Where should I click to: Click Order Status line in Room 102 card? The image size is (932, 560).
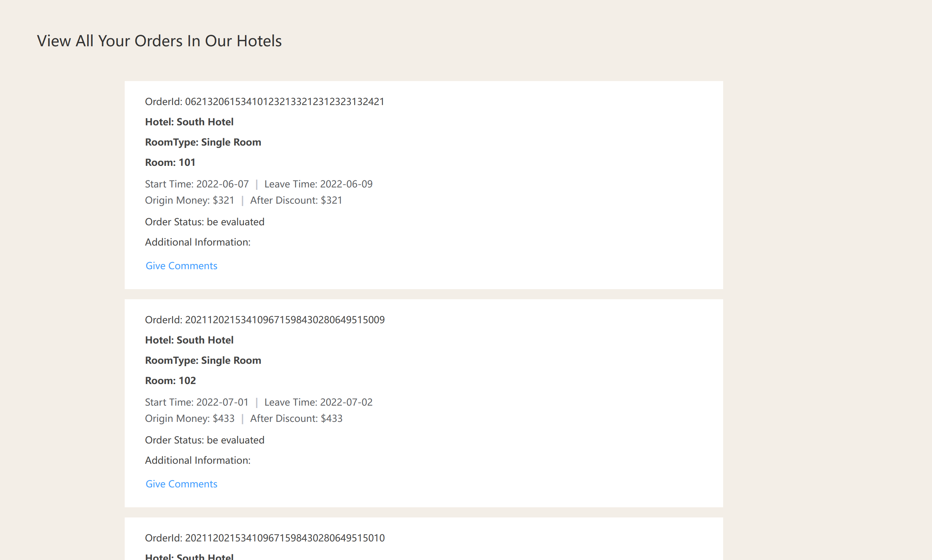204,440
